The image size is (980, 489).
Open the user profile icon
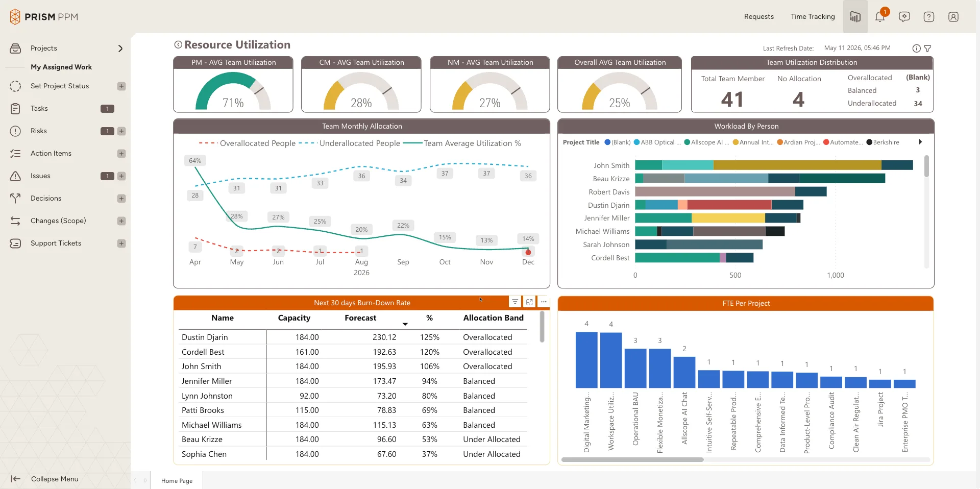pos(953,17)
